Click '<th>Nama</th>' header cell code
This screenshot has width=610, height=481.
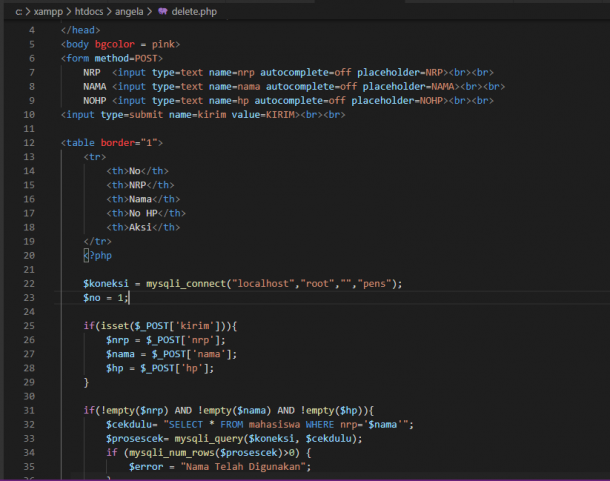[143, 199]
